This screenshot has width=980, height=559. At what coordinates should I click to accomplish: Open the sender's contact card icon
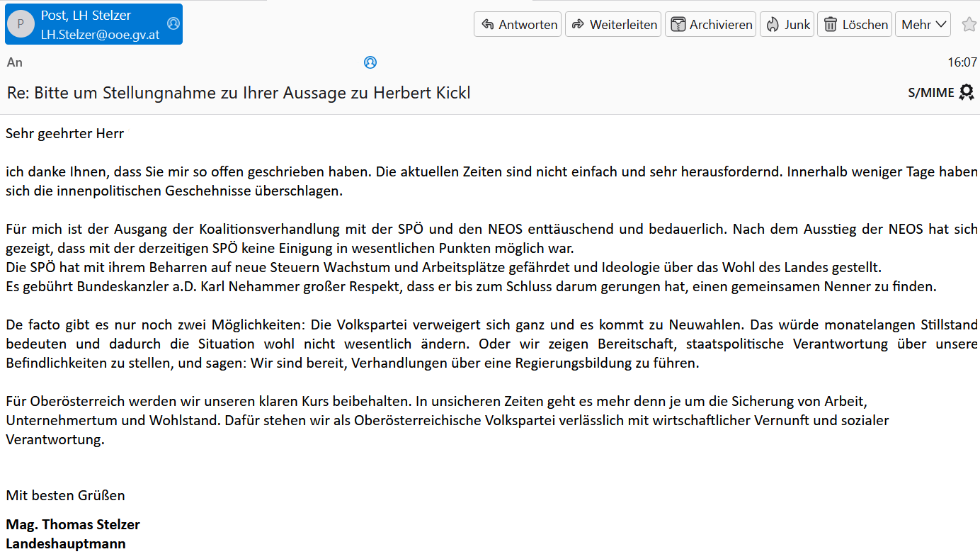point(173,24)
